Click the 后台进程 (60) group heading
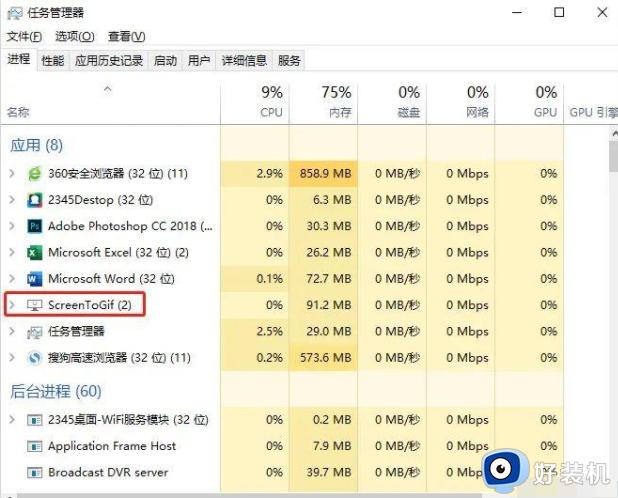 (x=56, y=392)
